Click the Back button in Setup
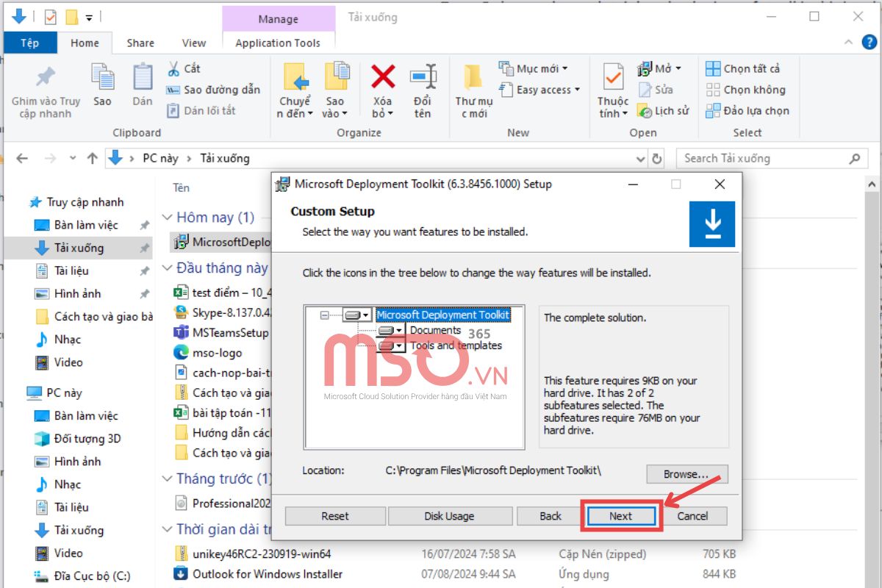Image resolution: width=882 pixels, height=588 pixels. pos(551,516)
